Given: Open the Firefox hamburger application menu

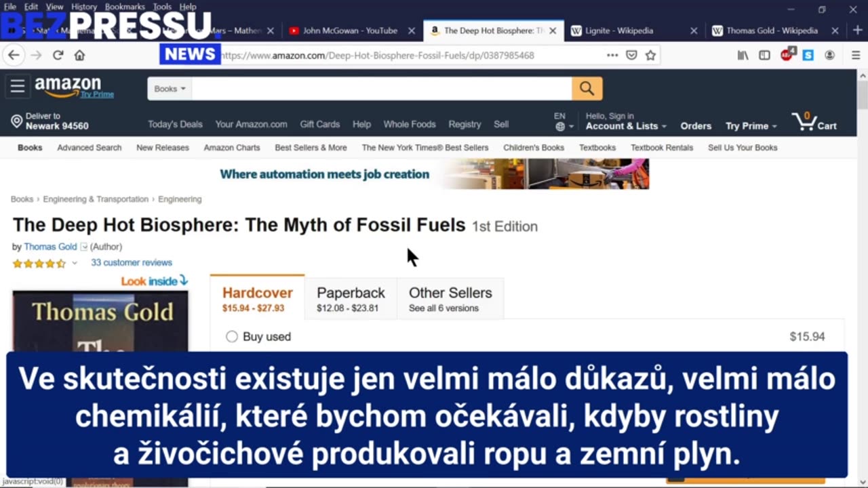Looking at the screenshot, I should click(856, 56).
